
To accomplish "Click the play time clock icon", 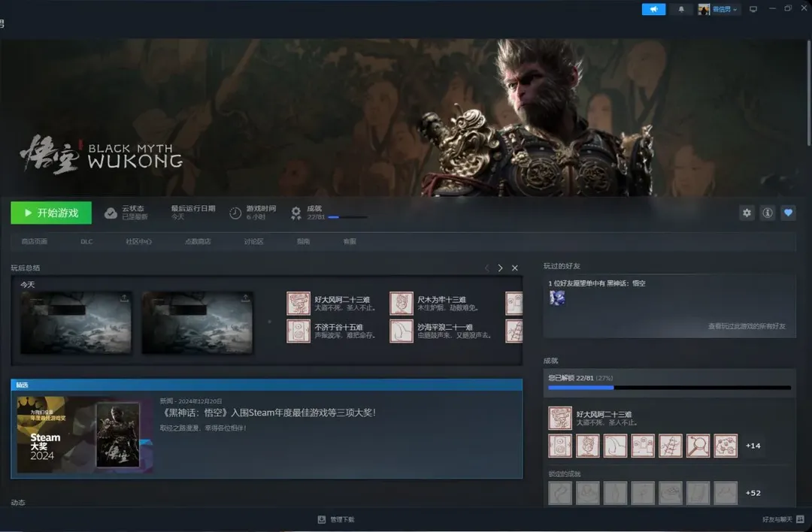I will [x=235, y=213].
